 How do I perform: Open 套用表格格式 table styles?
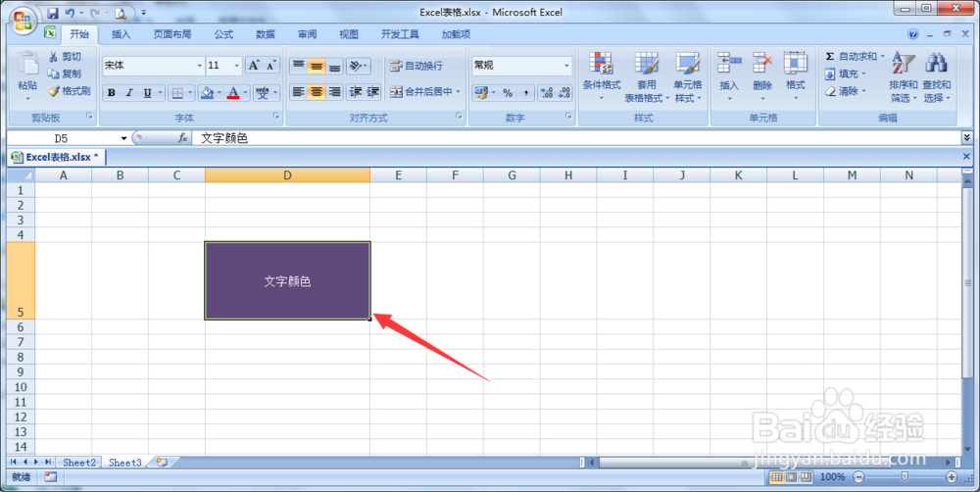click(646, 76)
